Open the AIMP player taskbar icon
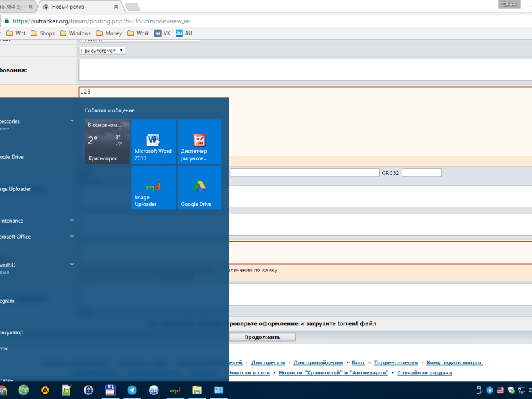 45,390
